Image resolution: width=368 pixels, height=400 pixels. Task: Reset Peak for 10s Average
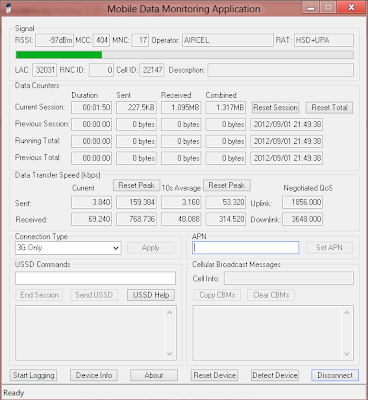coord(227,185)
